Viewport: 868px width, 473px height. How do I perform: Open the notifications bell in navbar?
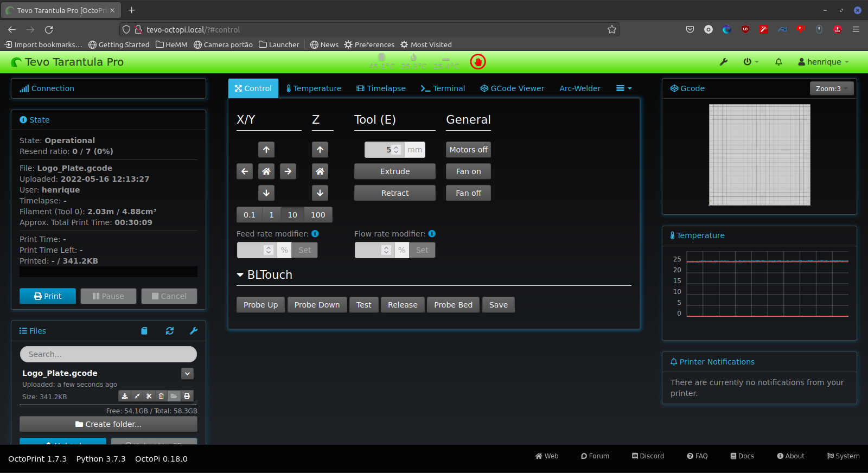click(778, 62)
